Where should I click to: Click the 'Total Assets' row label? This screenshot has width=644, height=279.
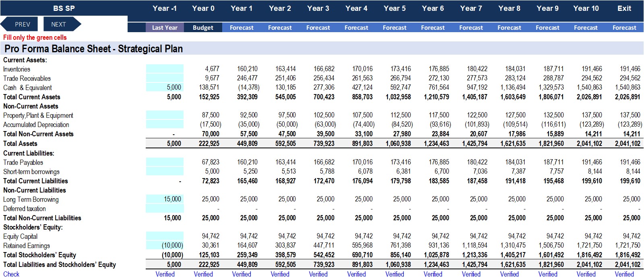point(20,144)
